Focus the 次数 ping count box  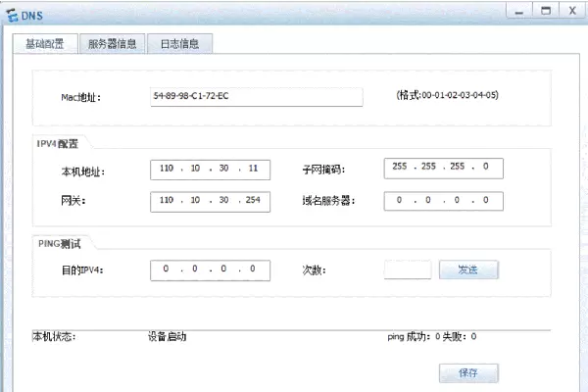(x=407, y=269)
